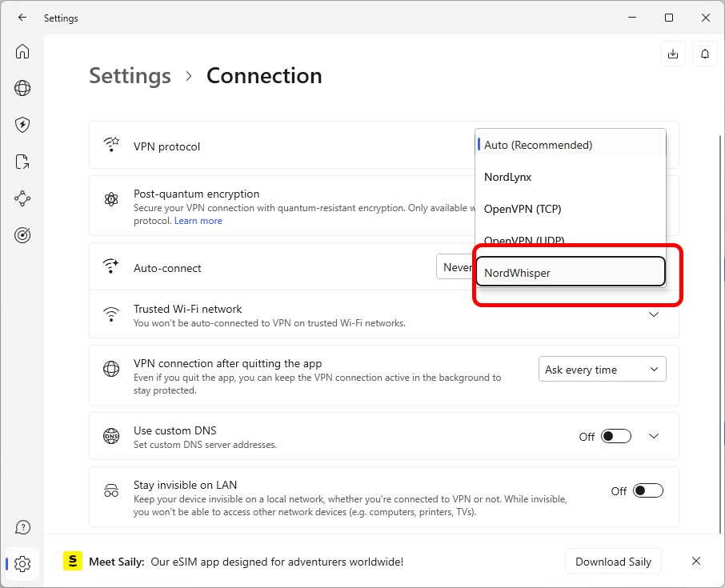Click the Set custom DNS server addresses description
The width and height of the screenshot is (725, 588).
point(206,445)
